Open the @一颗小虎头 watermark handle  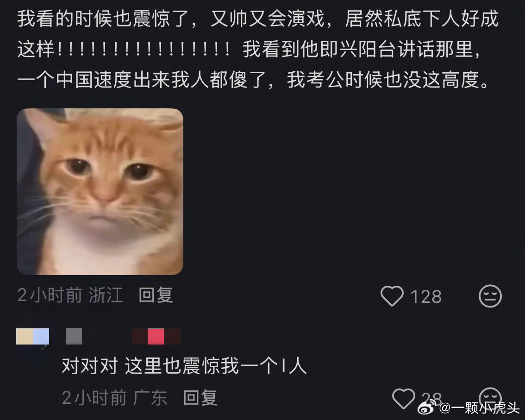pyautogui.click(x=479, y=407)
